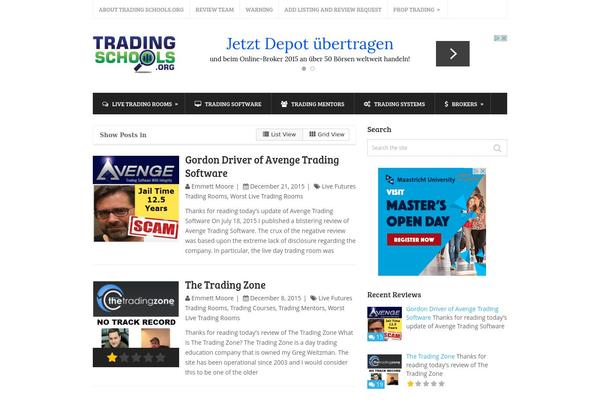
Task: Open Trading Systems category
Action: 394,104
